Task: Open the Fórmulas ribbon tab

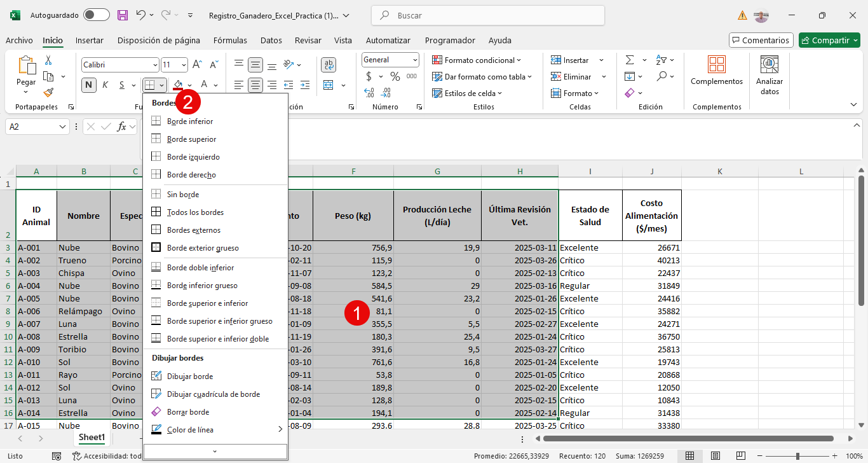Action: click(x=230, y=40)
